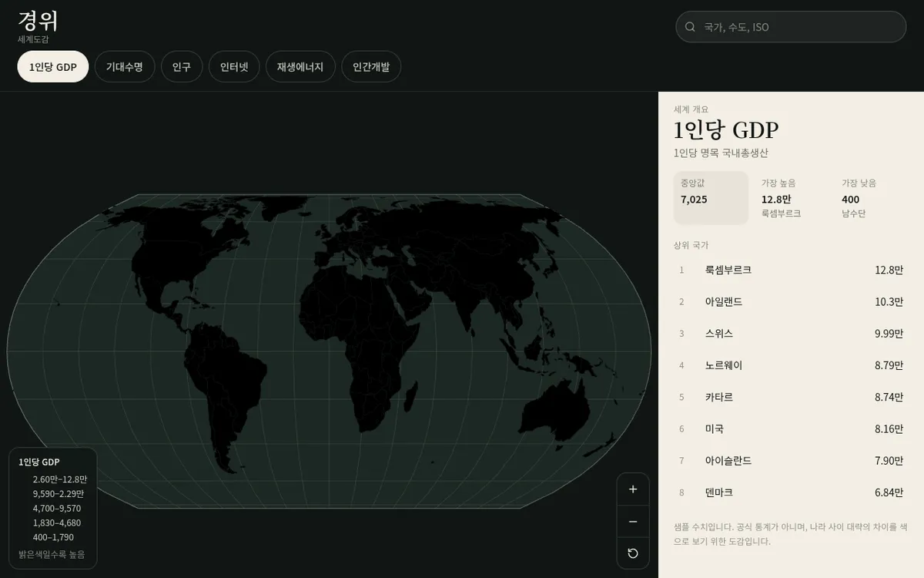Click the 밝은색일수록 높음 legend note
Image resolution: width=924 pixels, height=578 pixels.
pos(52,554)
